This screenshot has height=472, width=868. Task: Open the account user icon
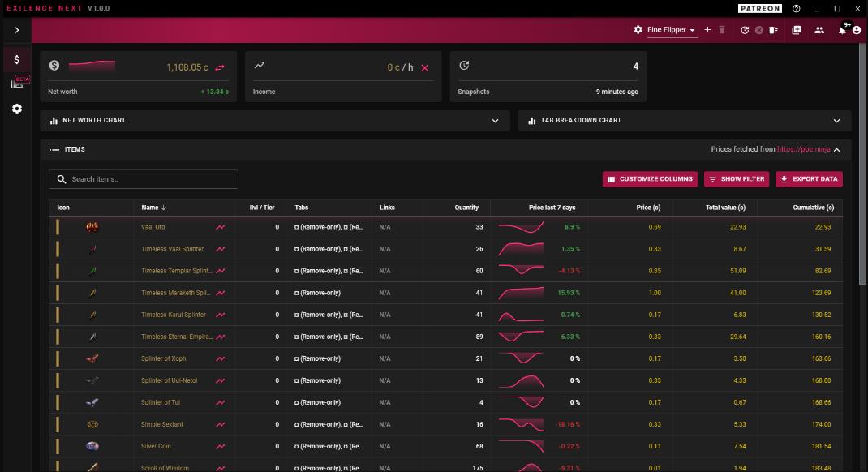pos(857,30)
